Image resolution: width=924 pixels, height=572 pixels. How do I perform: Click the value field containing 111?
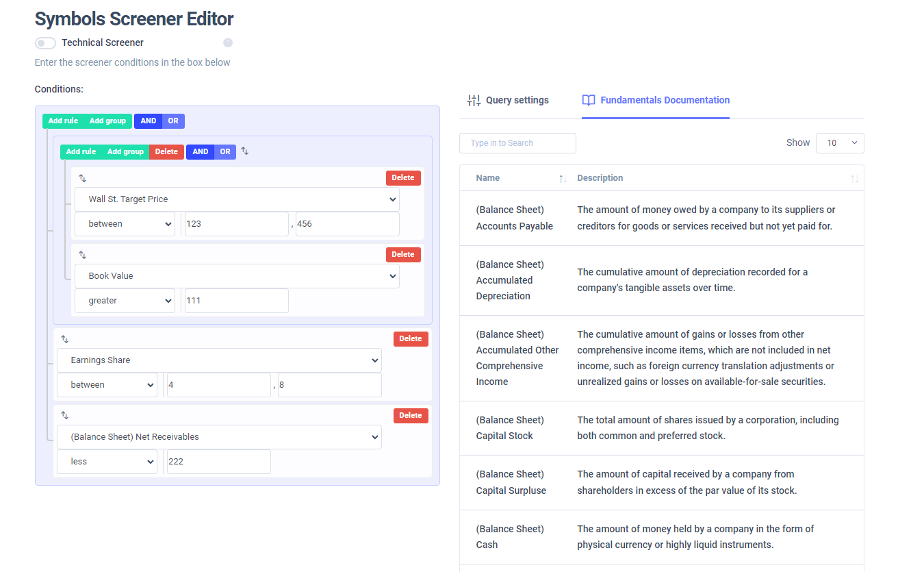(x=237, y=301)
